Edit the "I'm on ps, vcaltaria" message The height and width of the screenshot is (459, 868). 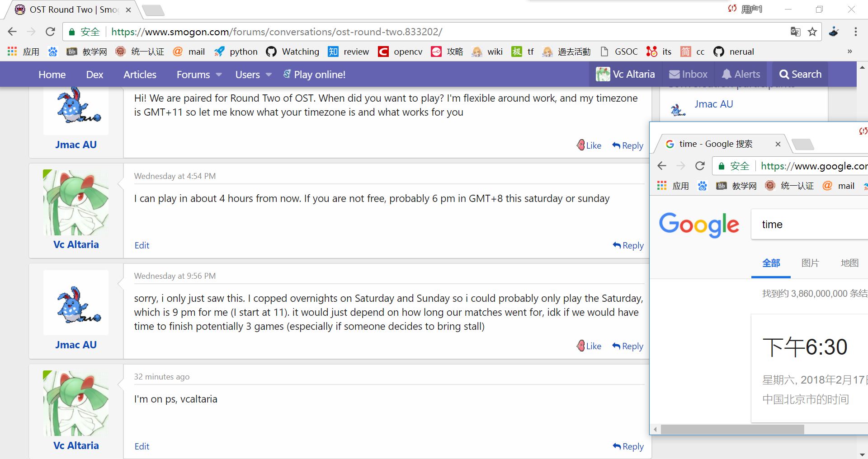tap(142, 446)
